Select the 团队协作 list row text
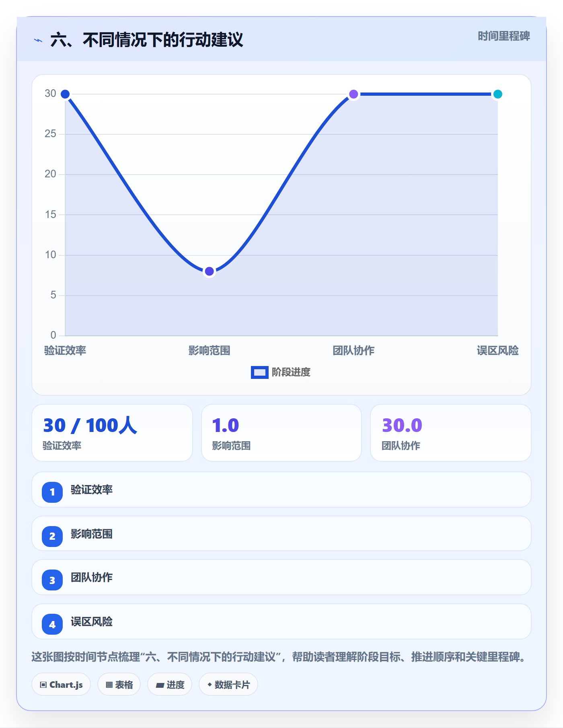The width and height of the screenshot is (563, 728). [x=92, y=578]
